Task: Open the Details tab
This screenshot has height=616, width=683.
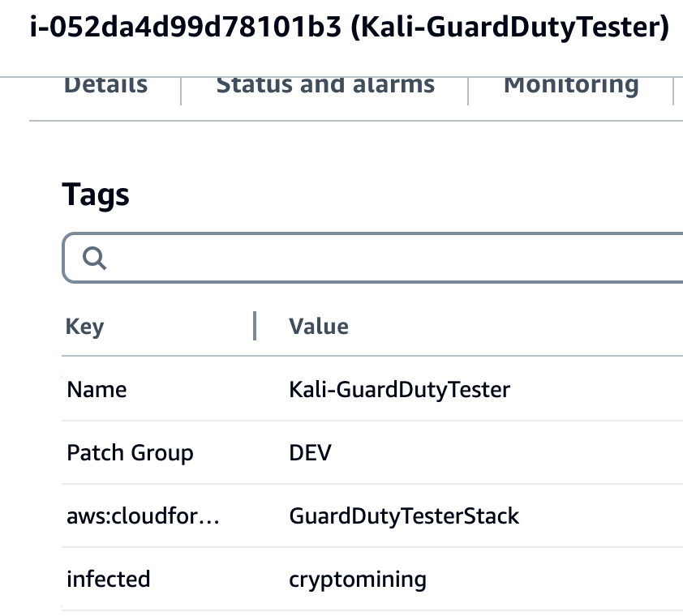Action: tap(105, 83)
